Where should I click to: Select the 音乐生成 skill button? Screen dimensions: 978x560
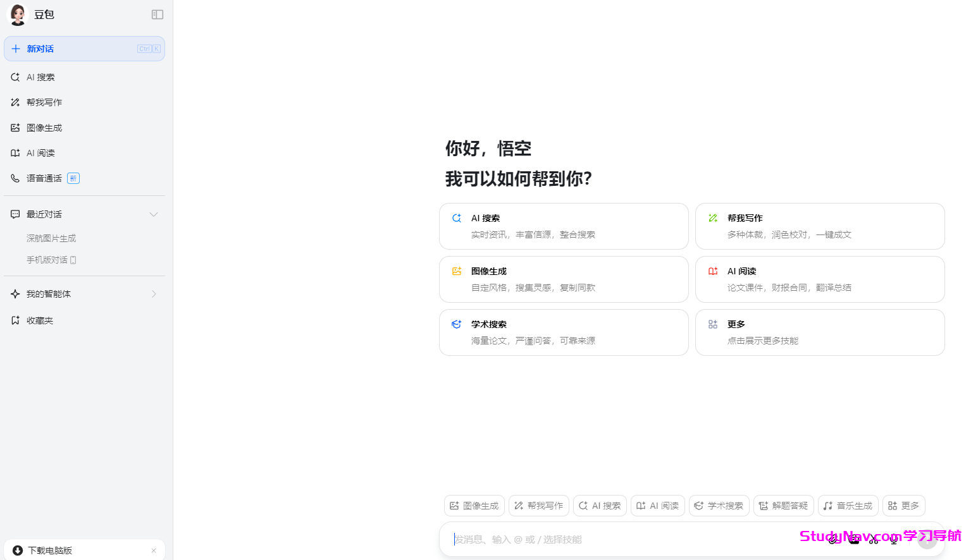coord(848,505)
